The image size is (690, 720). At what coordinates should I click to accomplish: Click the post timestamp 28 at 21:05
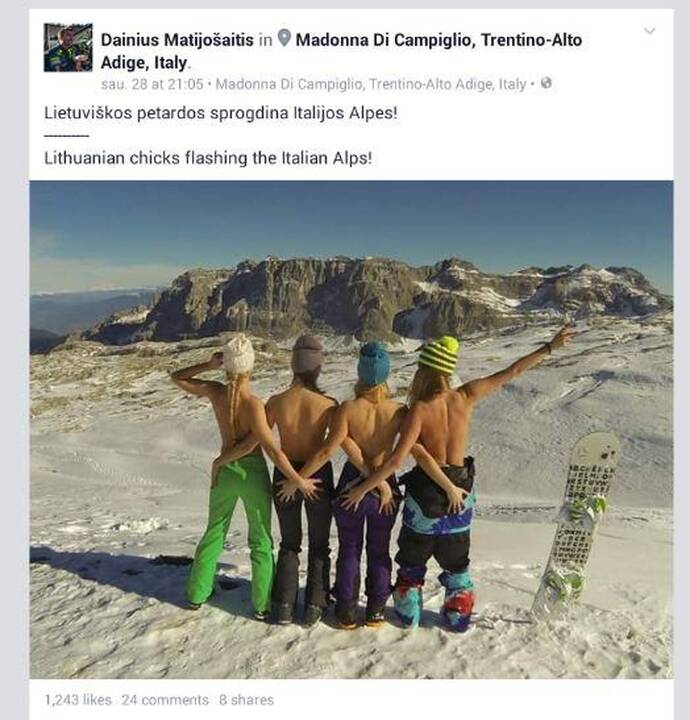152,84
